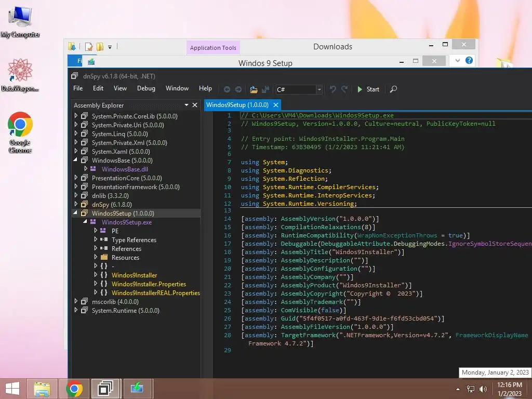Screen dimensions: 532x399
Task: Select the References node
Action: click(x=127, y=249)
